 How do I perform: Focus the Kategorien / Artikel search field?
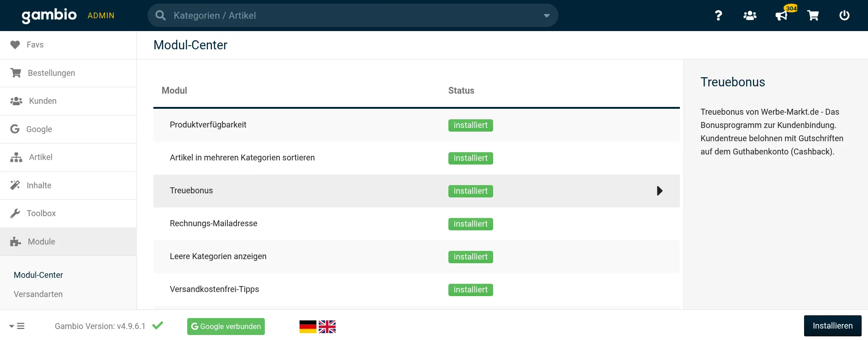[352, 16]
